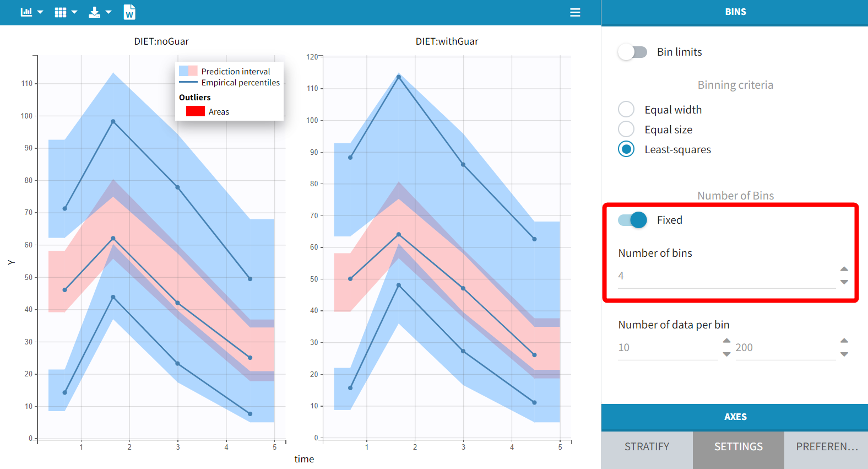Disable the Fixed number of bins toggle
This screenshot has height=469, width=868.
(x=632, y=220)
